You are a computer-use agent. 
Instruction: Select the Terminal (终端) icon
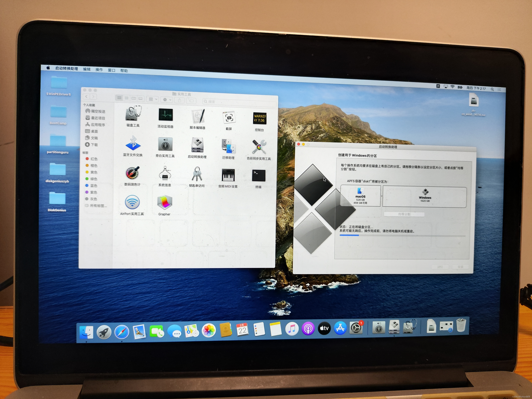click(259, 176)
